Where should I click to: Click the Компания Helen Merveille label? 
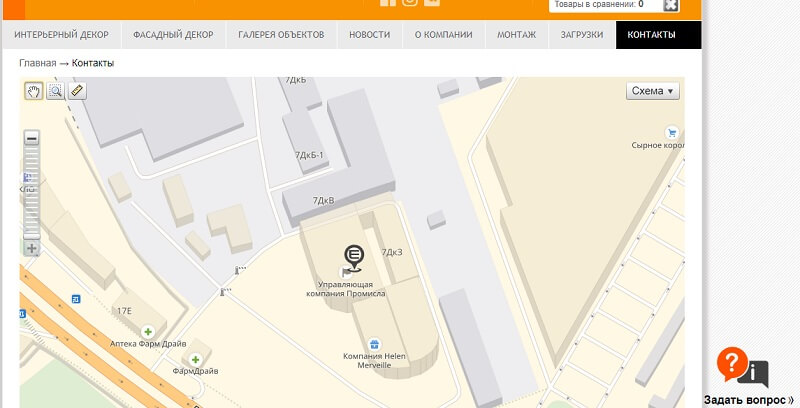pos(374,361)
